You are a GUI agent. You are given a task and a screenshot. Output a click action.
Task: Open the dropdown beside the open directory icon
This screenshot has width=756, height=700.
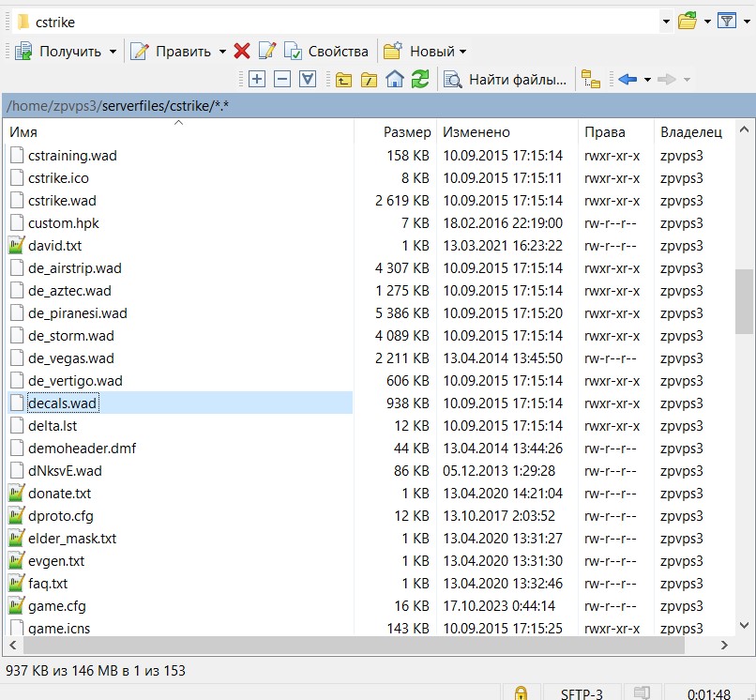pyautogui.click(x=707, y=22)
